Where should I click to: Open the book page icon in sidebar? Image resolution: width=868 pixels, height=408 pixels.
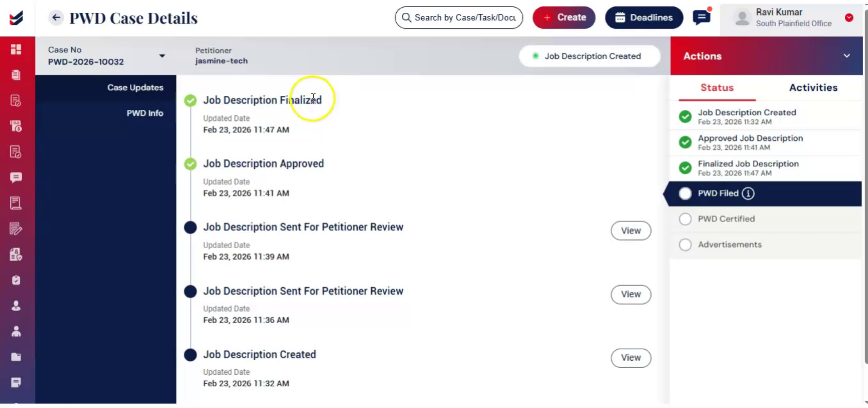click(16, 203)
